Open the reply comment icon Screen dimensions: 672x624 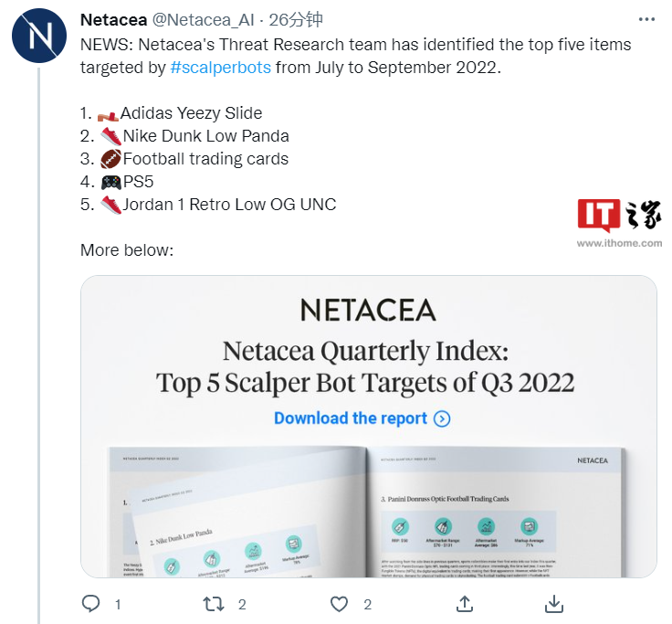[91, 604]
